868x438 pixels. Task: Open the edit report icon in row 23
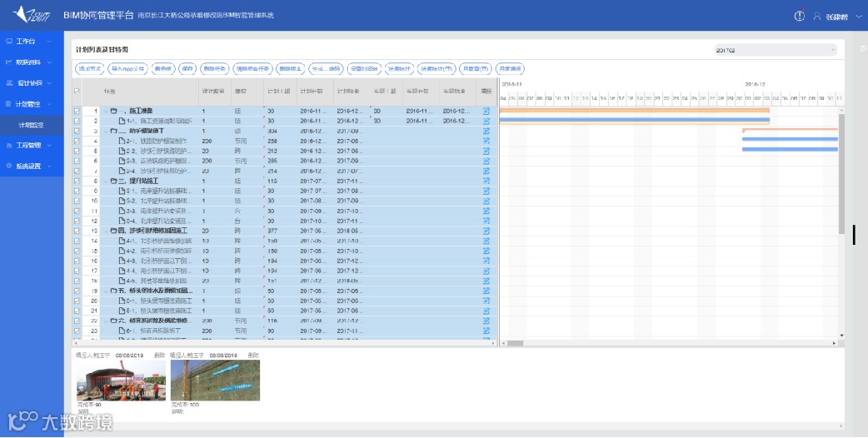click(x=486, y=330)
